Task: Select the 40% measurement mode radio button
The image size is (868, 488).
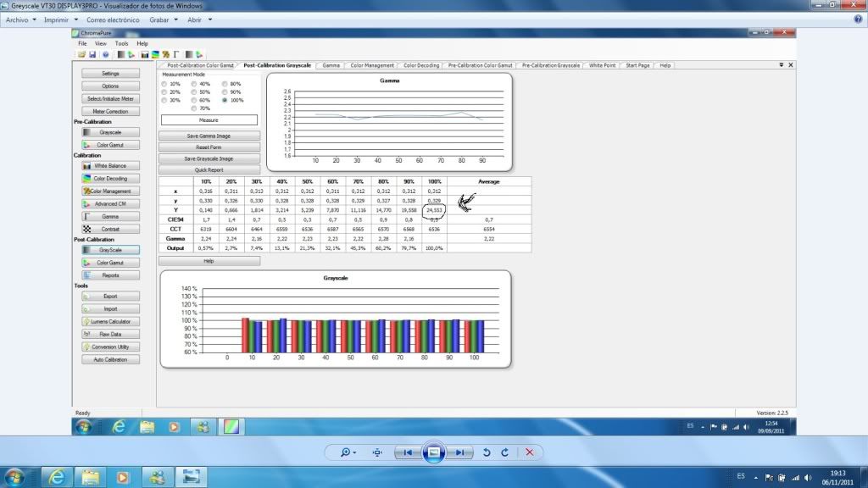Action: (x=194, y=84)
